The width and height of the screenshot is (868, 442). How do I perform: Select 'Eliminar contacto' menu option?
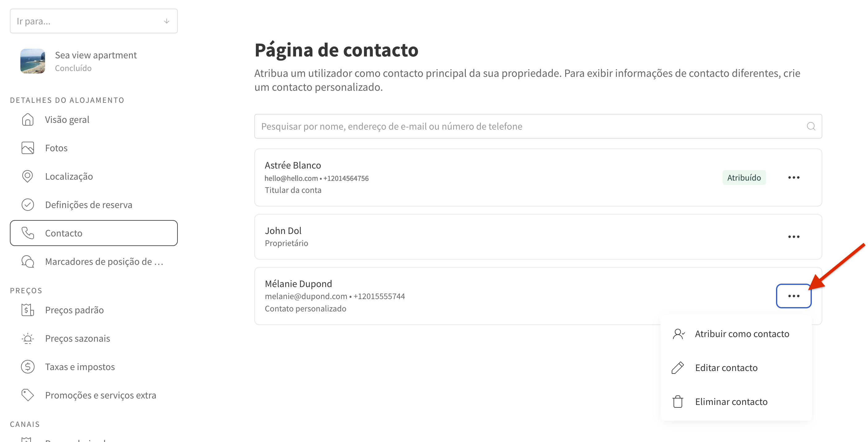coord(731,402)
